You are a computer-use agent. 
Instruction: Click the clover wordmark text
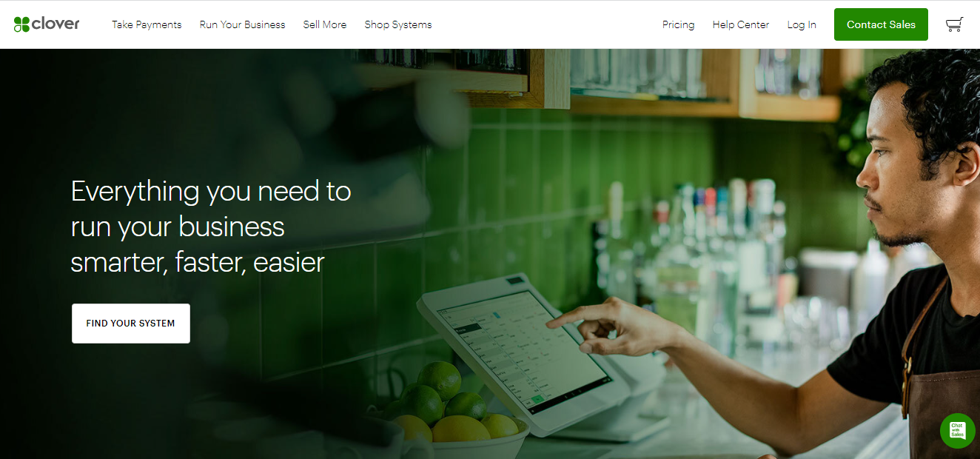coord(56,24)
